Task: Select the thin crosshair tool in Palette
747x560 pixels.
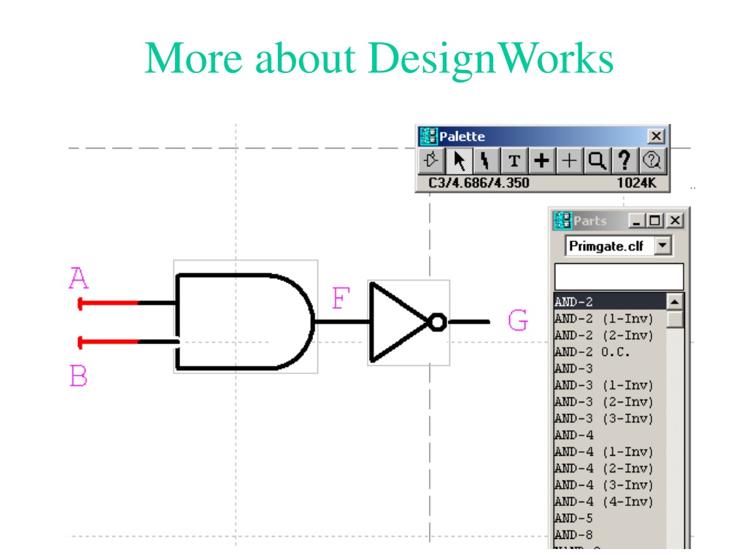Action: click(x=569, y=160)
